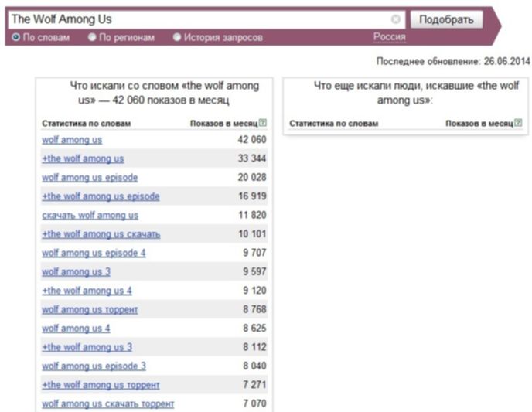Open wolf among us episode link

tap(90, 177)
